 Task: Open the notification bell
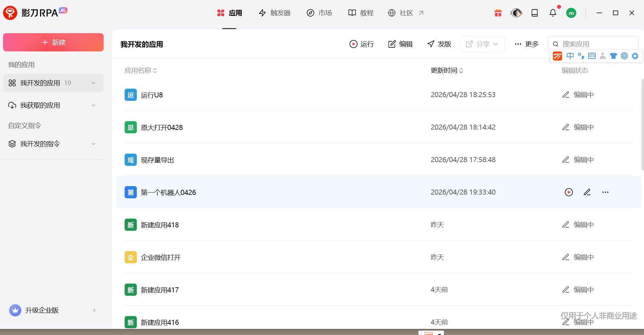(x=553, y=13)
